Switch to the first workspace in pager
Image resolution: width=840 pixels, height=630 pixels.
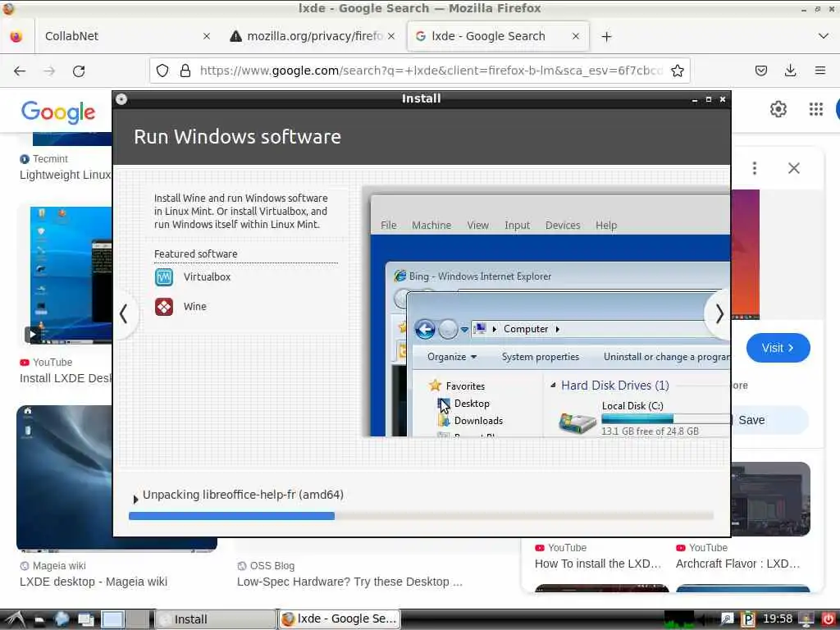(113, 619)
